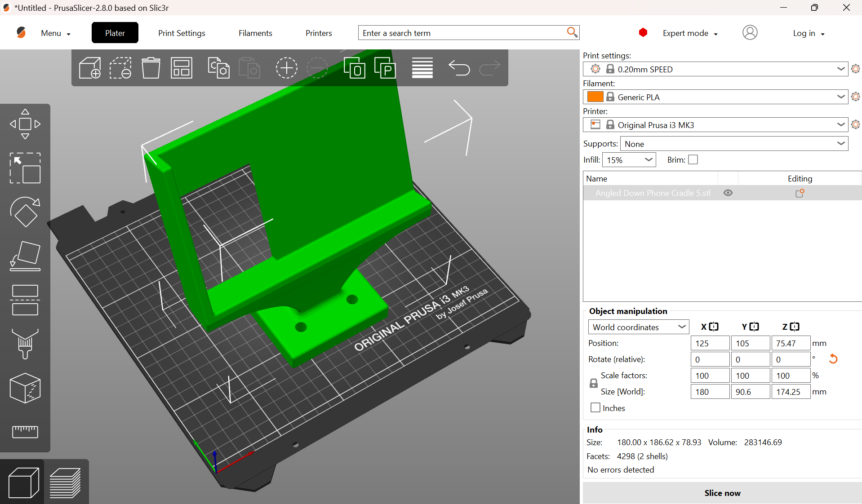
Task: Select the Place on face tool
Action: coord(25,256)
